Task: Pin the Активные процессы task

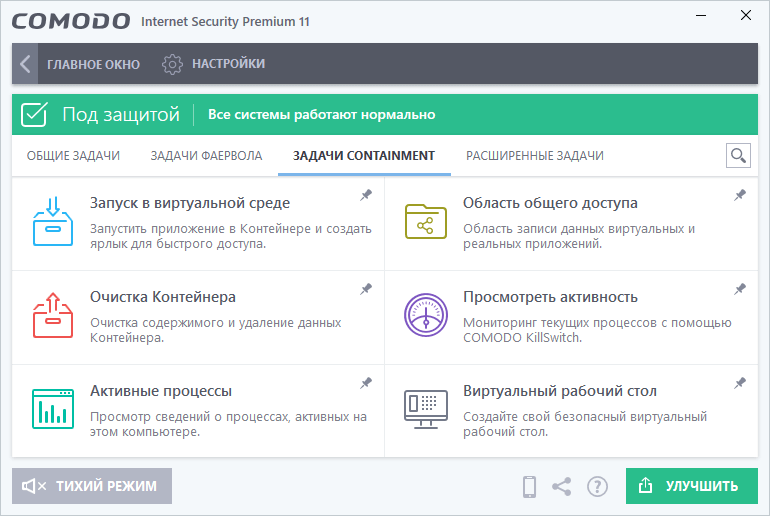Action: [x=366, y=383]
